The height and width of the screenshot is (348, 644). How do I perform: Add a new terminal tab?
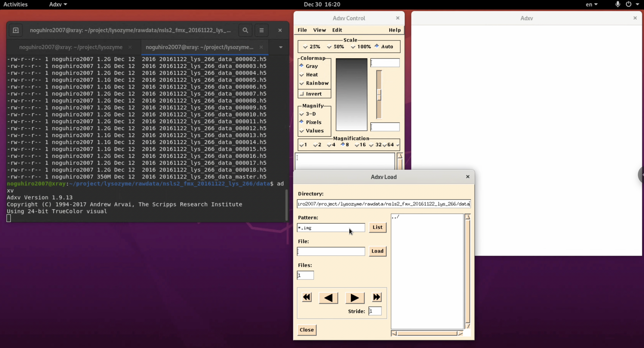16,30
